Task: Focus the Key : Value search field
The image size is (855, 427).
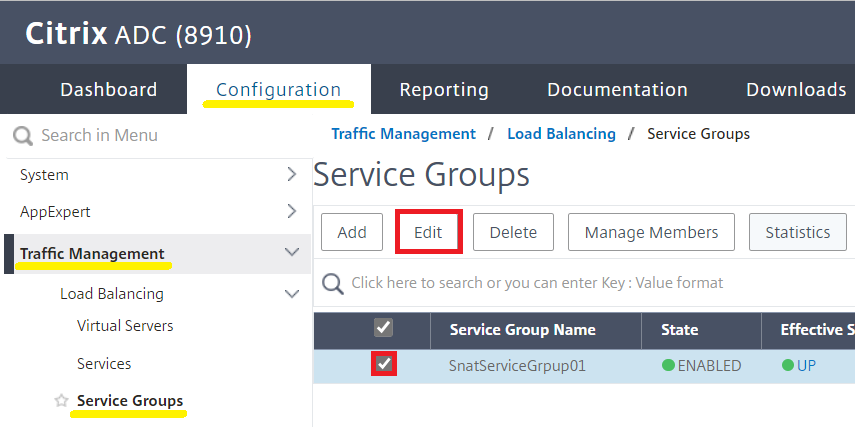Action: [537, 283]
